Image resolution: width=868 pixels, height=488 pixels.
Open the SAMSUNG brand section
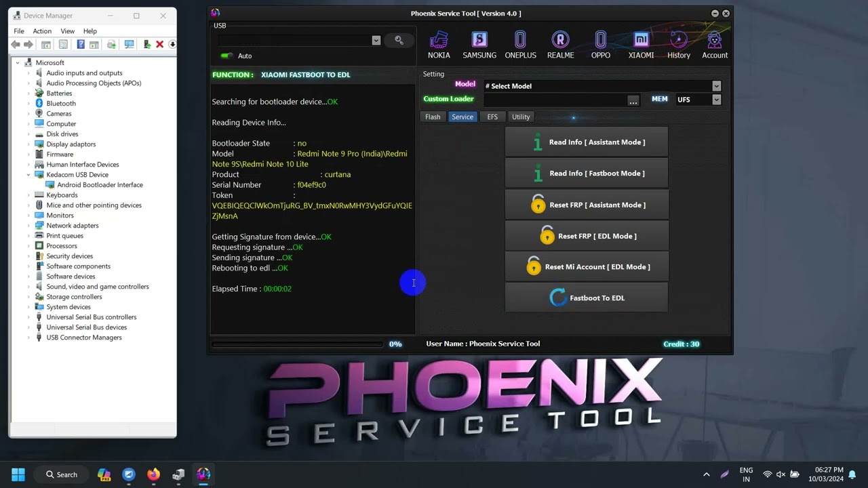click(x=479, y=45)
